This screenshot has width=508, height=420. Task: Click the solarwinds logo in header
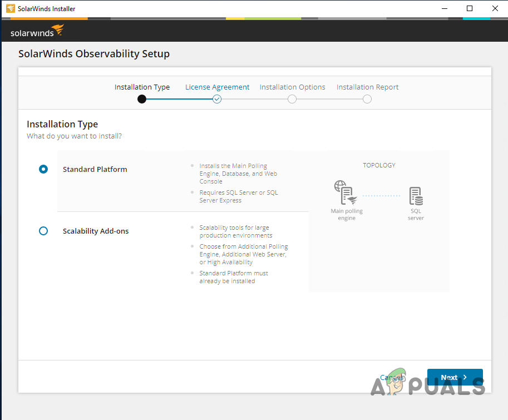pos(37,31)
